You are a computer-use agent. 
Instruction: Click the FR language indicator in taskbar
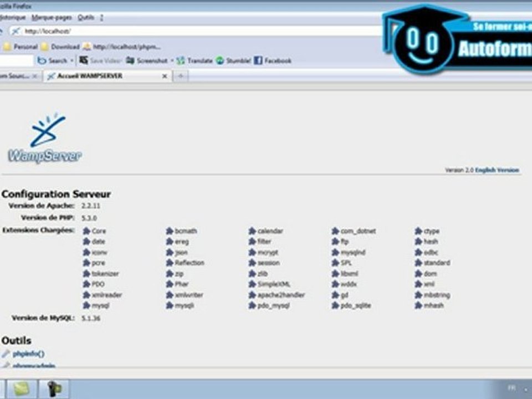[511, 388]
